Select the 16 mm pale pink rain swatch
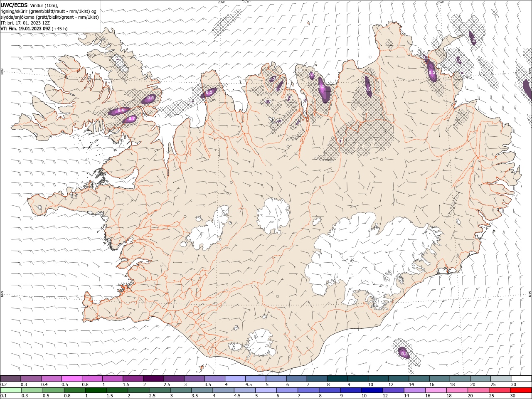This screenshot has width=532, height=399. pyautogui.click(x=436, y=390)
